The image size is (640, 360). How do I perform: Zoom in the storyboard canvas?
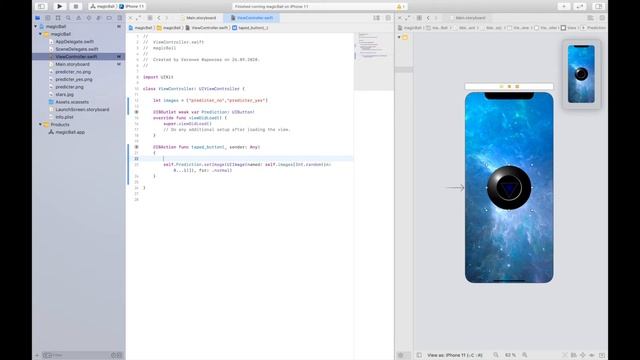point(525,355)
